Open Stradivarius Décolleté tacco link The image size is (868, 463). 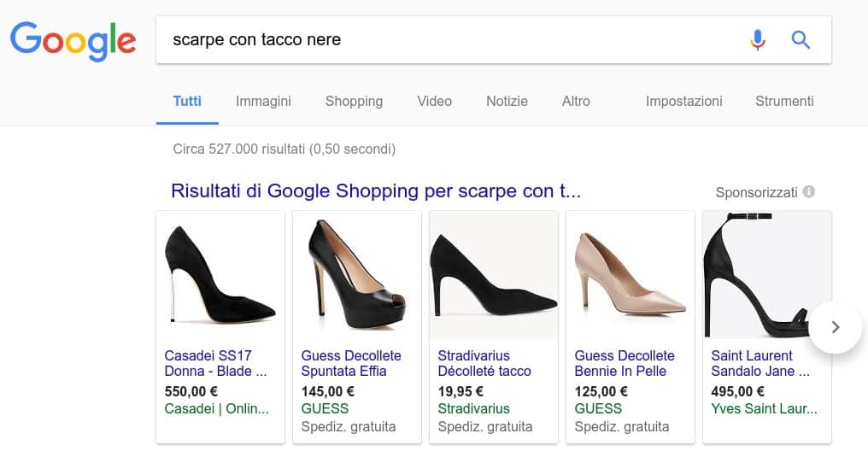[484, 363]
